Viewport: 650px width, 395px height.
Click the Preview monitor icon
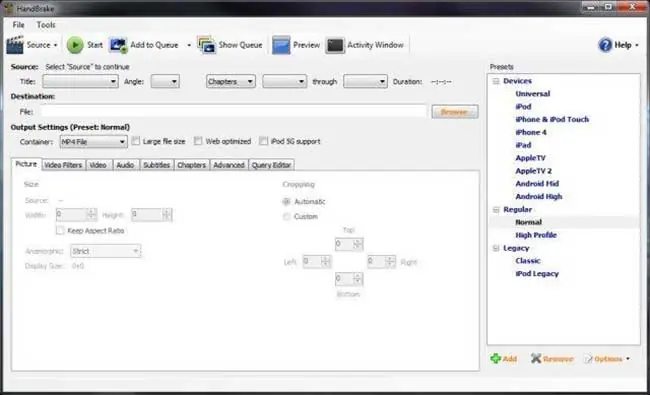[281, 45]
